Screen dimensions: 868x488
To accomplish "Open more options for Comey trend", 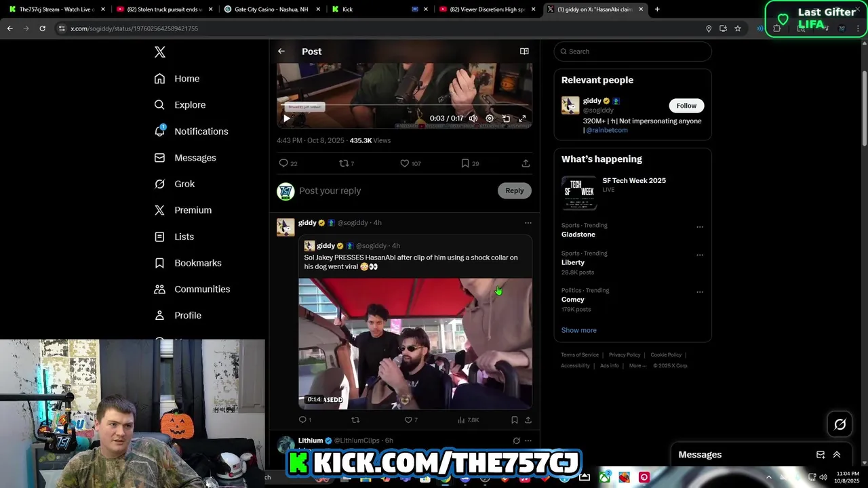I will pos(700,292).
